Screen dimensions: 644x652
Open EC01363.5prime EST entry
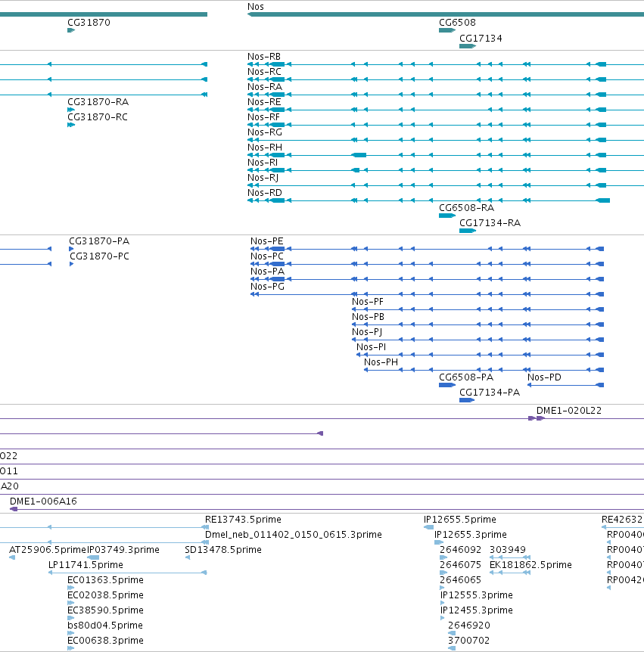pos(105,579)
